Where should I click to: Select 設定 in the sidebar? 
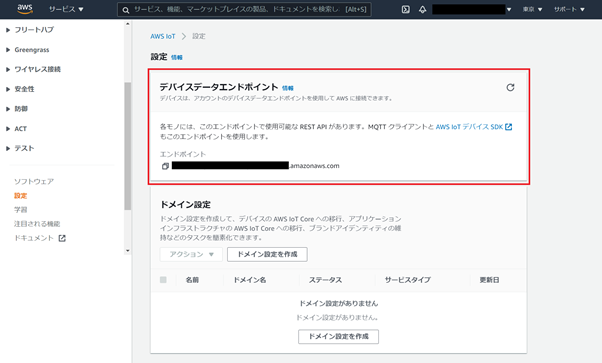coord(21,196)
